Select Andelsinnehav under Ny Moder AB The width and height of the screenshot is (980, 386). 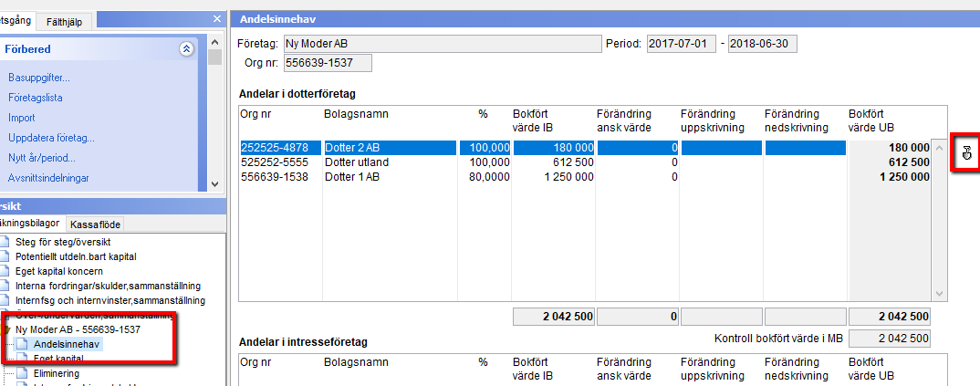[68, 343]
